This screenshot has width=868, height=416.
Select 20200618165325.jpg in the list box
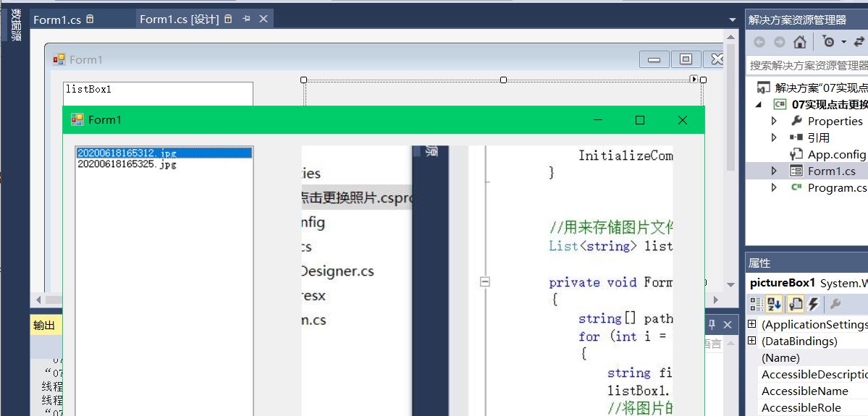click(127, 164)
